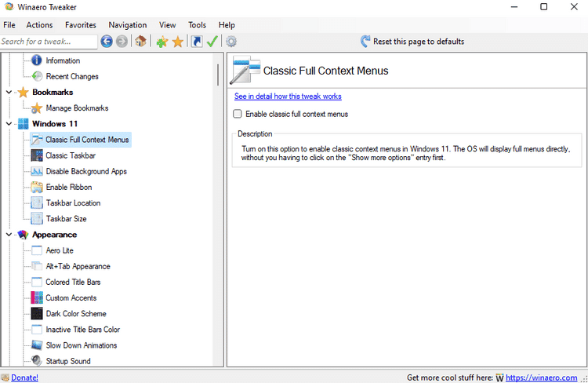This screenshot has width=588, height=383.
Task: Click the green checkmark toolbar icon
Action: click(x=212, y=42)
